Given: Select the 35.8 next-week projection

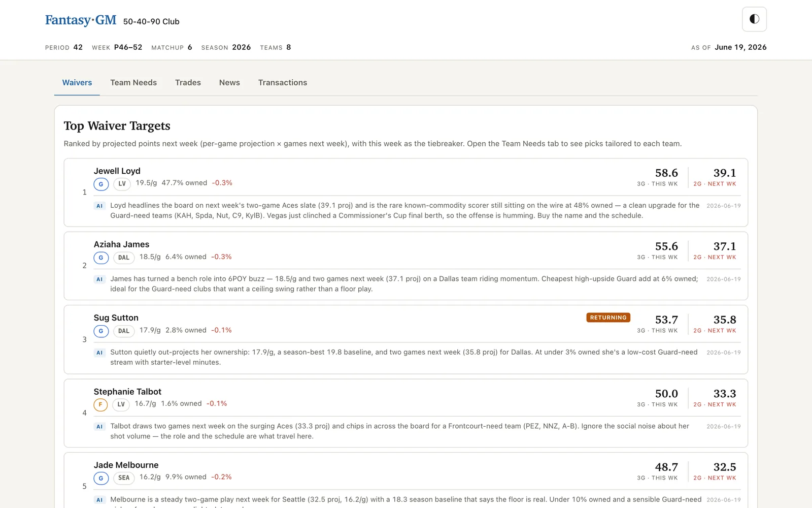Looking at the screenshot, I should [x=725, y=320].
